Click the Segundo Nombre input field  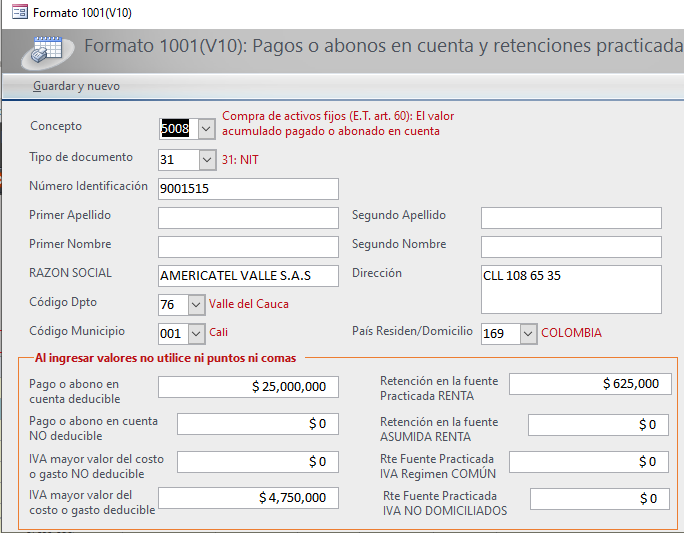[x=571, y=246]
